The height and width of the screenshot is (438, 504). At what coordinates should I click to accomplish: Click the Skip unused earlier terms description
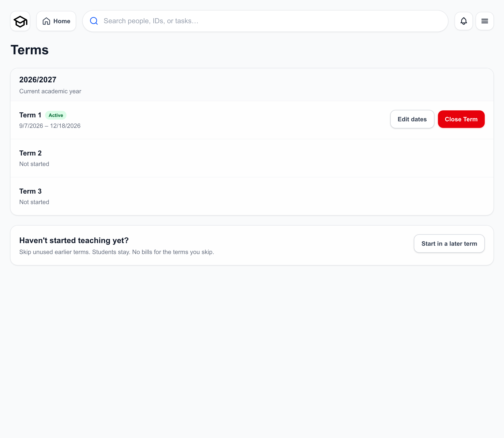(117, 252)
